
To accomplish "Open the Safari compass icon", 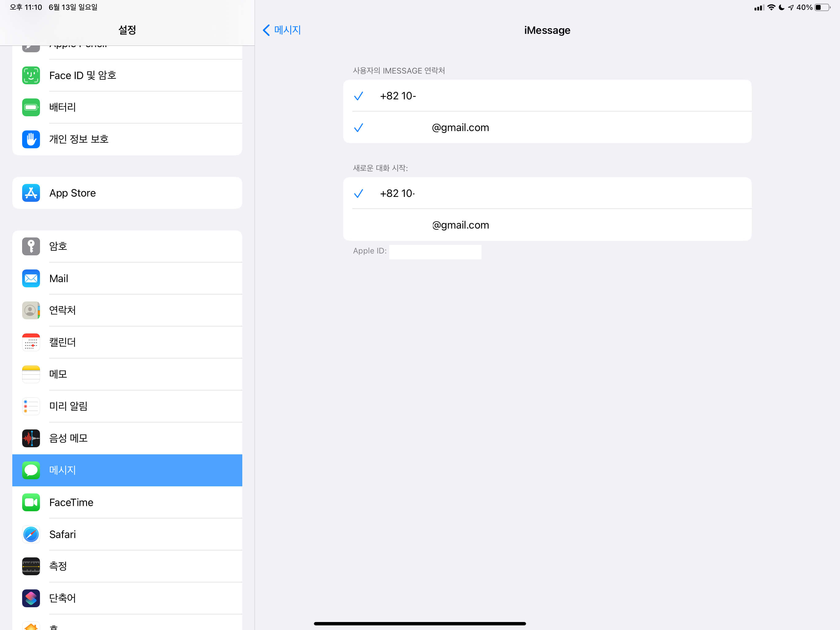I will (31, 534).
